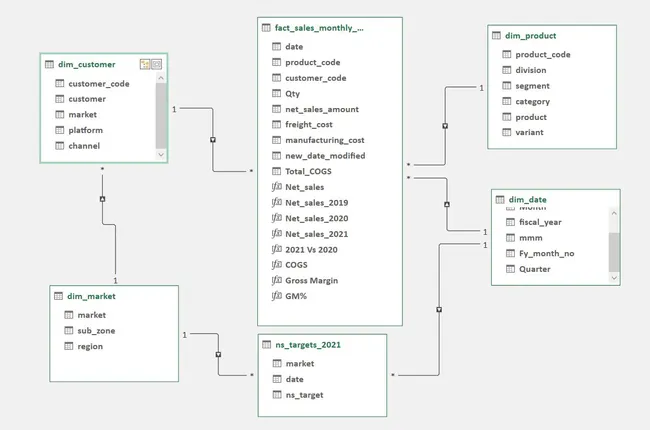This screenshot has height=430, width=650.
Task: Select the date field in fact_sales_monthly
Action: 294,46
